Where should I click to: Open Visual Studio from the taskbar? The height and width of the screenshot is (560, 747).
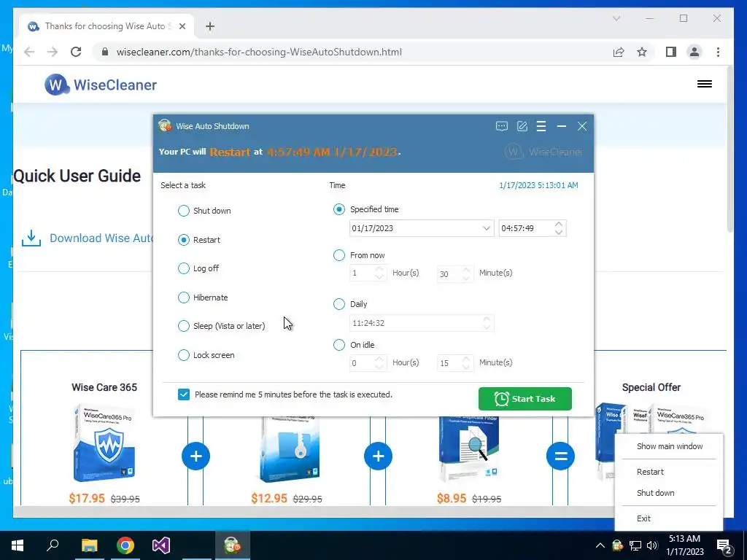tap(161, 545)
